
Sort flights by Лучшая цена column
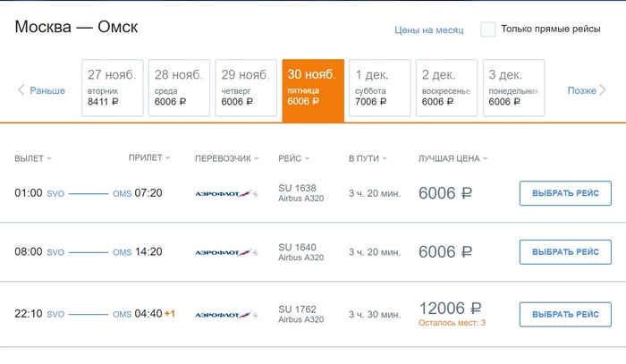click(453, 158)
